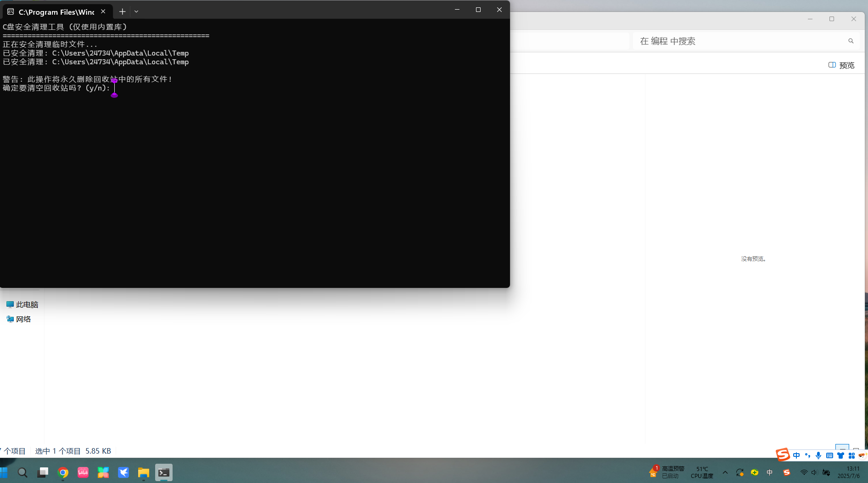
Task: Close the File Explorer window
Action: click(x=854, y=19)
